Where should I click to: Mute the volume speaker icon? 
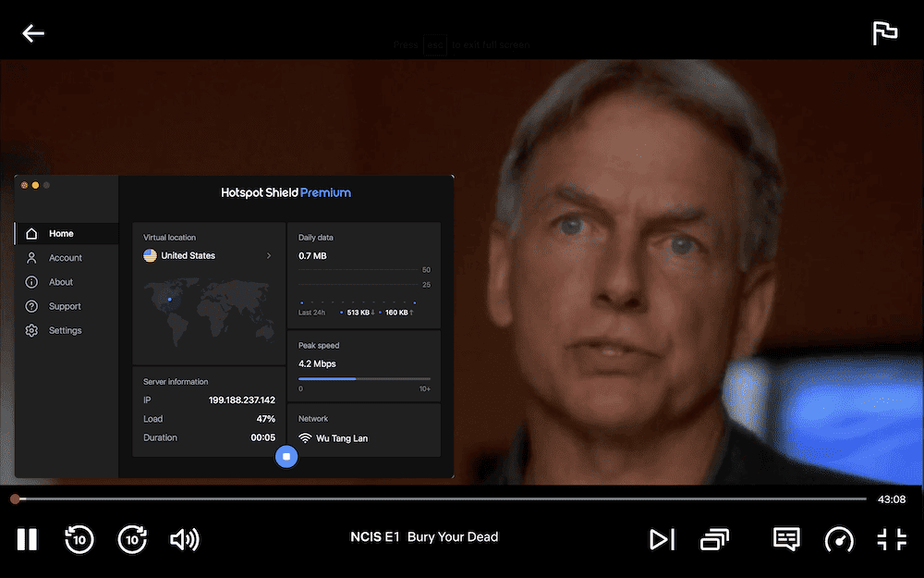coord(185,539)
